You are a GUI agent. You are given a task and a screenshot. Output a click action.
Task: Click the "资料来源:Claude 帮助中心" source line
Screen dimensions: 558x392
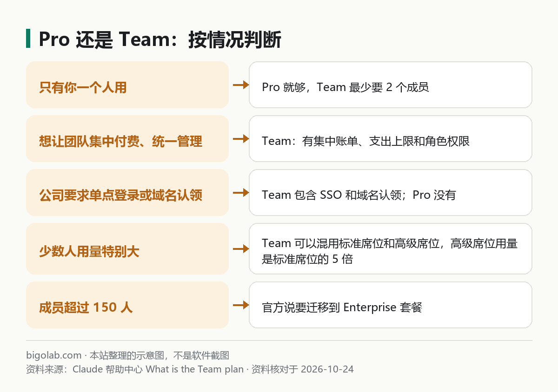tap(190, 370)
